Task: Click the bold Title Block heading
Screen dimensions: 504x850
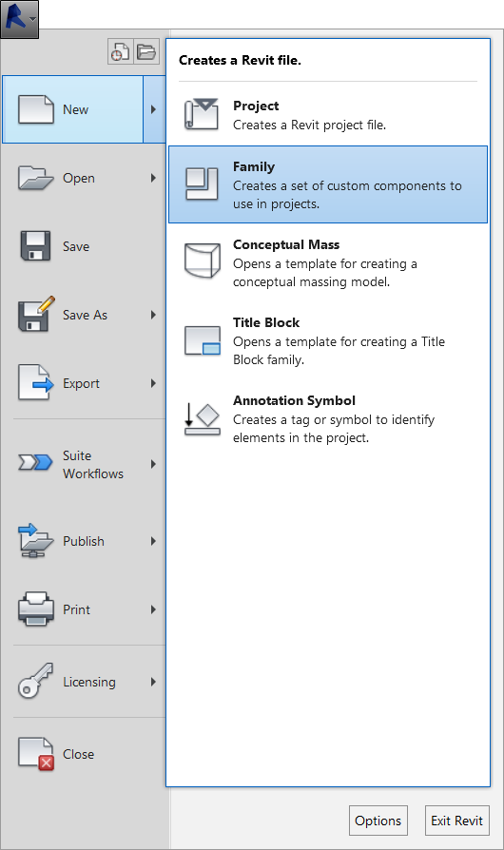Action: [x=266, y=322]
